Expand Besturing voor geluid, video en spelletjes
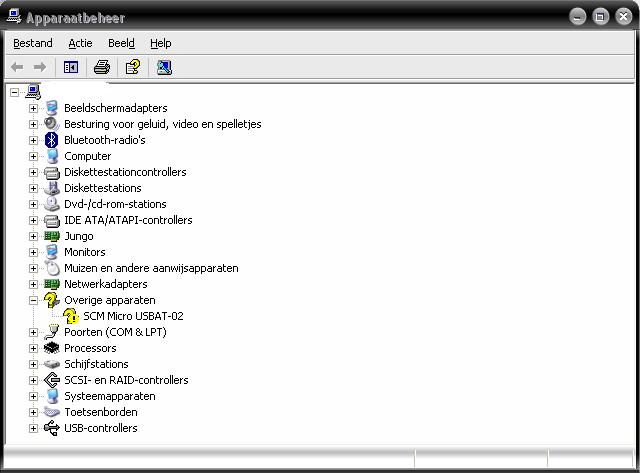 (x=33, y=124)
